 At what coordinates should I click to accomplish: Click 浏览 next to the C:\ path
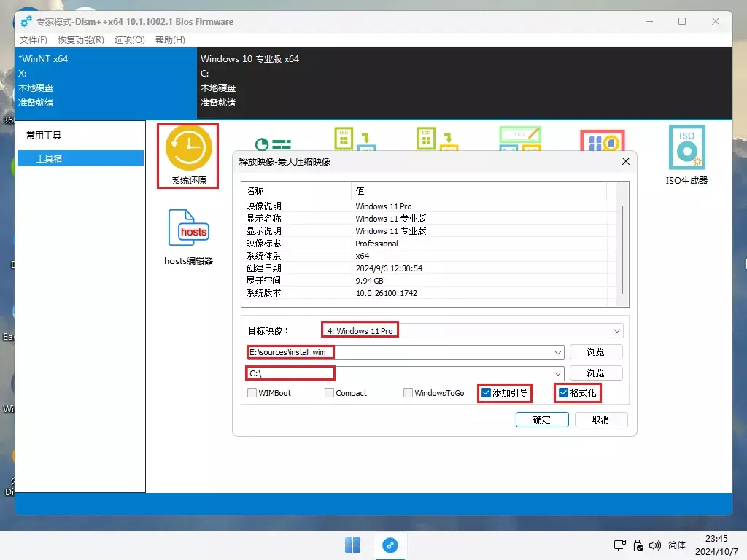(596, 373)
